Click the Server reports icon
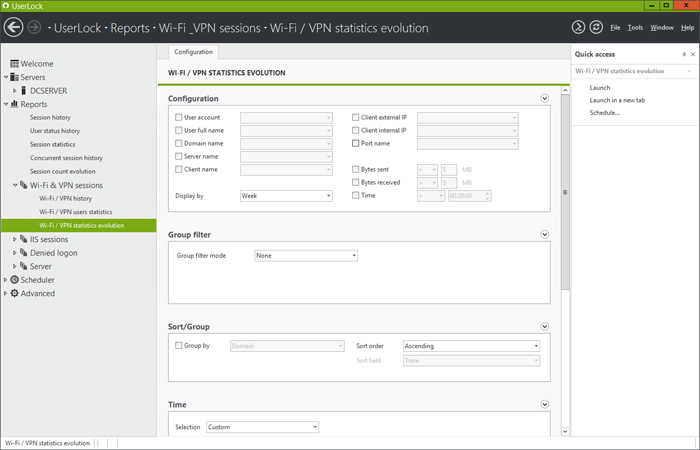The image size is (700, 450). 24,266
